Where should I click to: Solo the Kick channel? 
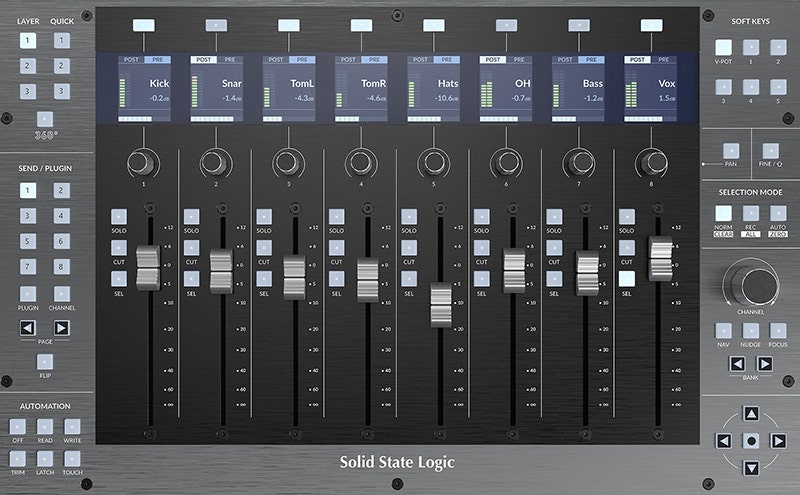tap(119, 217)
